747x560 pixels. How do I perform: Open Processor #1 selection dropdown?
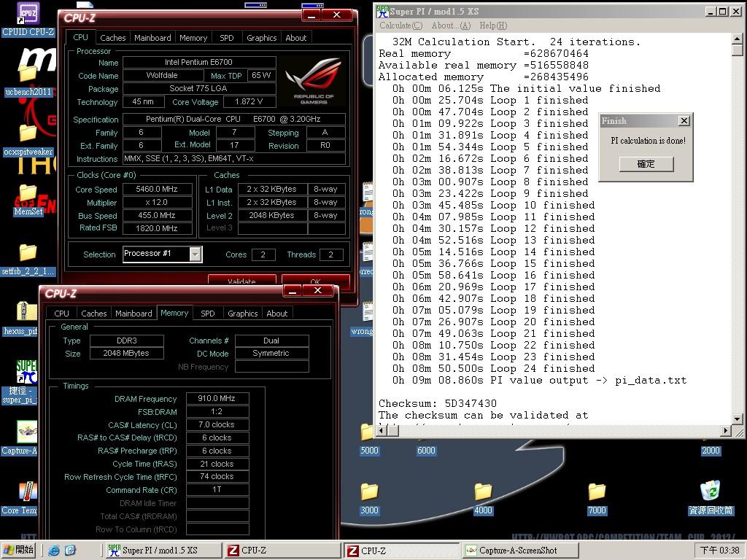click(x=196, y=254)
